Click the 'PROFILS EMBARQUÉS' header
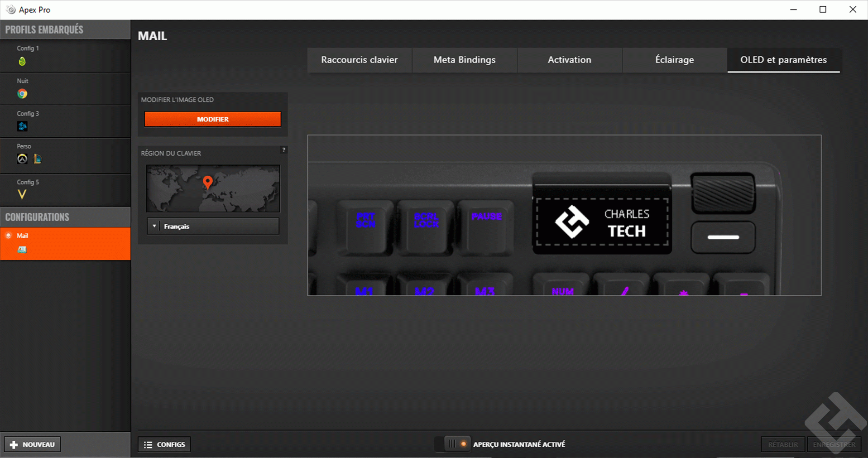The height and width of the screenshot is (458, 868). pos(44,29)
